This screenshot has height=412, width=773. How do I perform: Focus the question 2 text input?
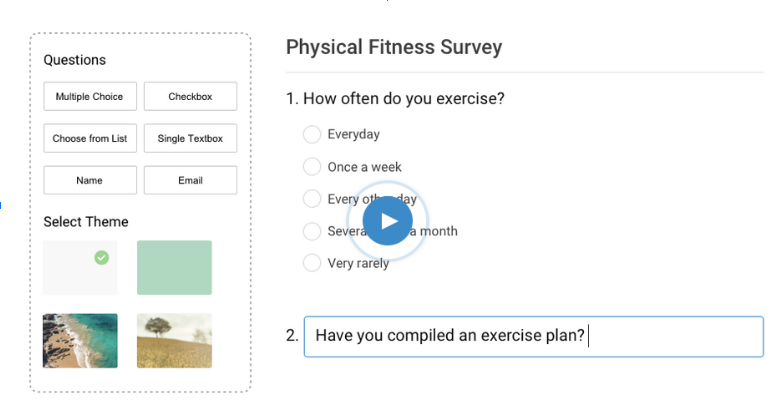533,337
